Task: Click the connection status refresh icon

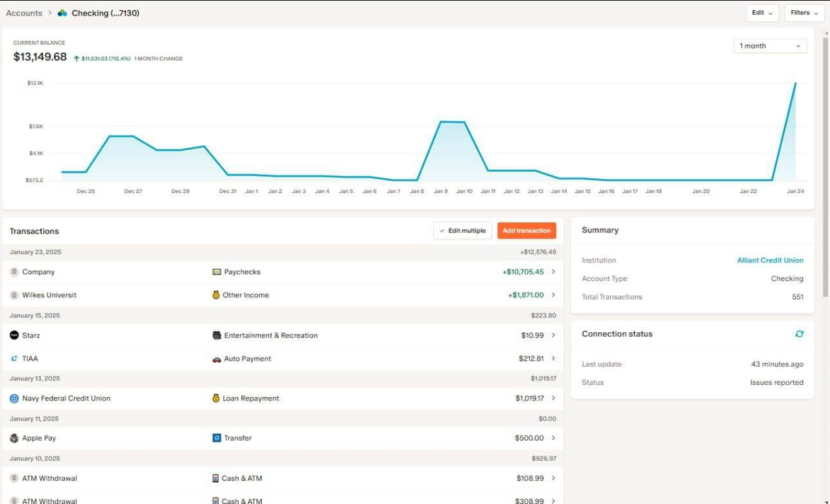Action: point(800,334)
